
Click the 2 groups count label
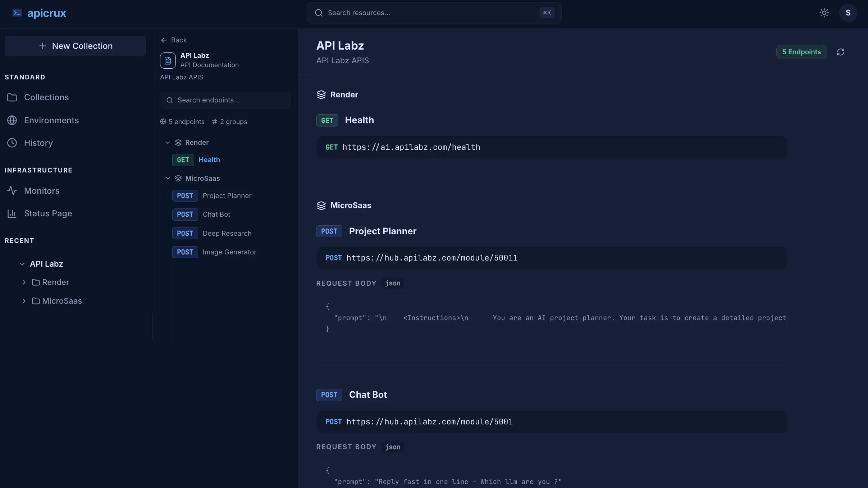[233, 122]
